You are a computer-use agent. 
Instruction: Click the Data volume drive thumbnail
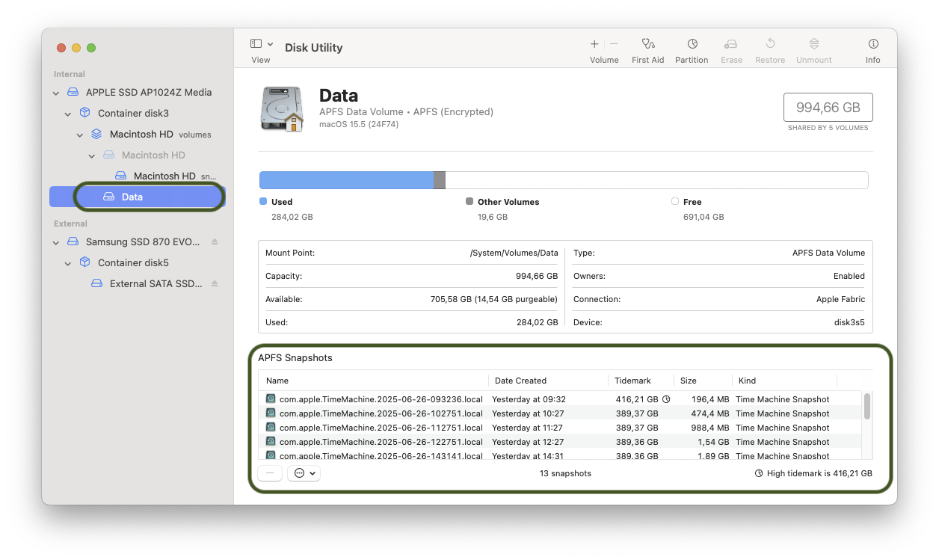point(283,109)
